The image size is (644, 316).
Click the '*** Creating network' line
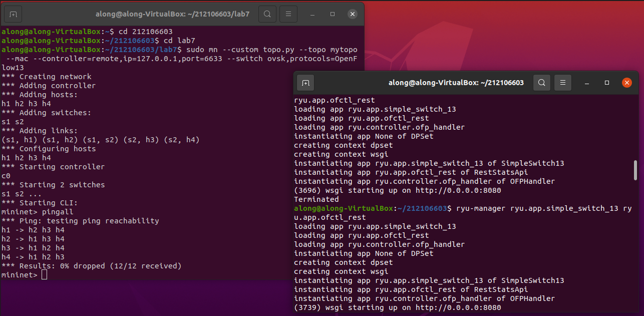point(47,77)
